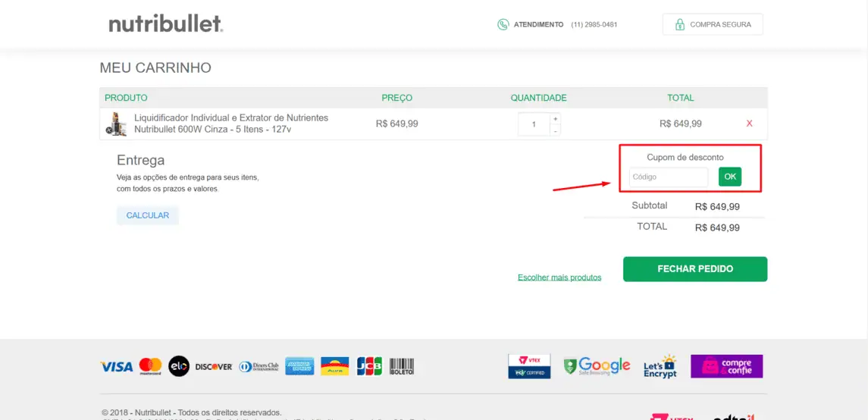
Task: Open the Compra Segura button
Action: click(x=713, y=24)
